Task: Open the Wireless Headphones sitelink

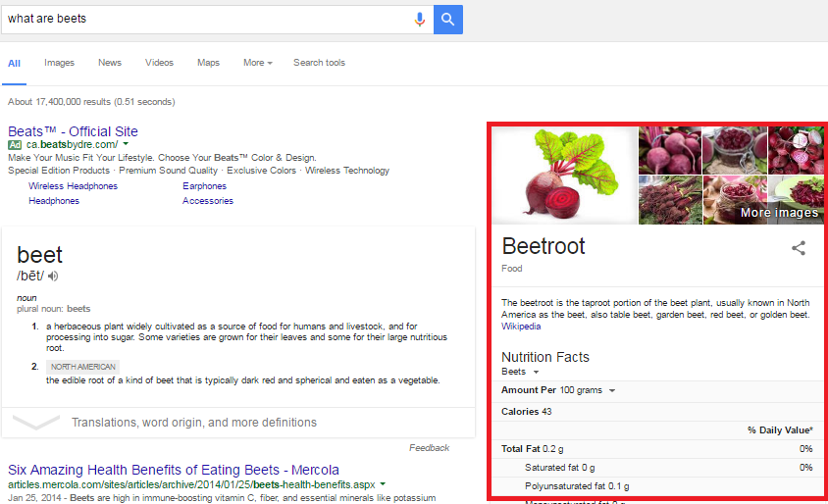Action: [73, 186]
